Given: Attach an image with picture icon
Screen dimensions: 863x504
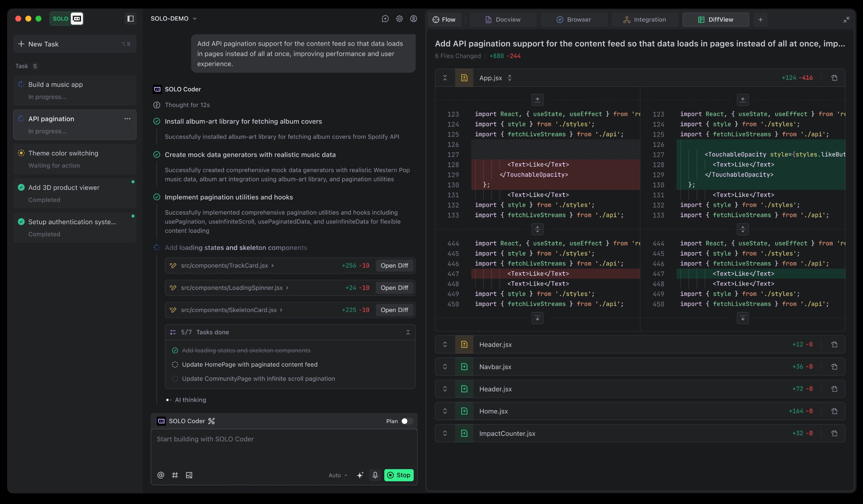Looking at the screenshot, I should (189, 475).
